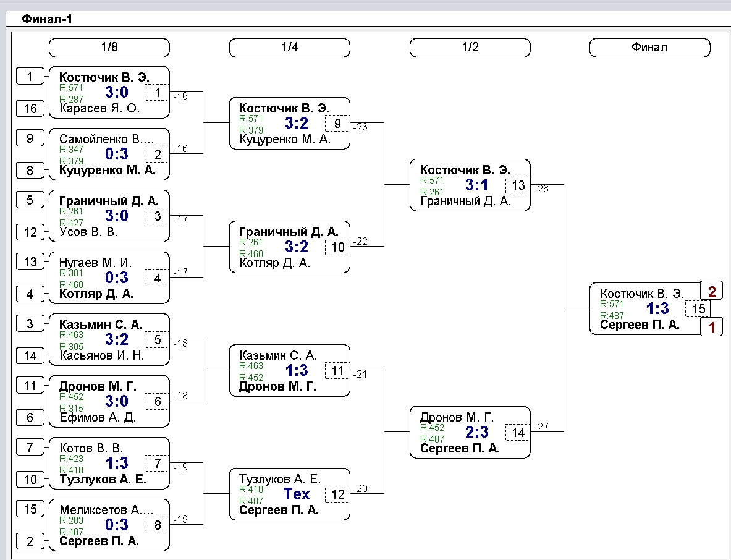Click the 1:3 score of Котов–Тузлуков match
The height and width of the screenshot is (560, 731).
point(117,463)
